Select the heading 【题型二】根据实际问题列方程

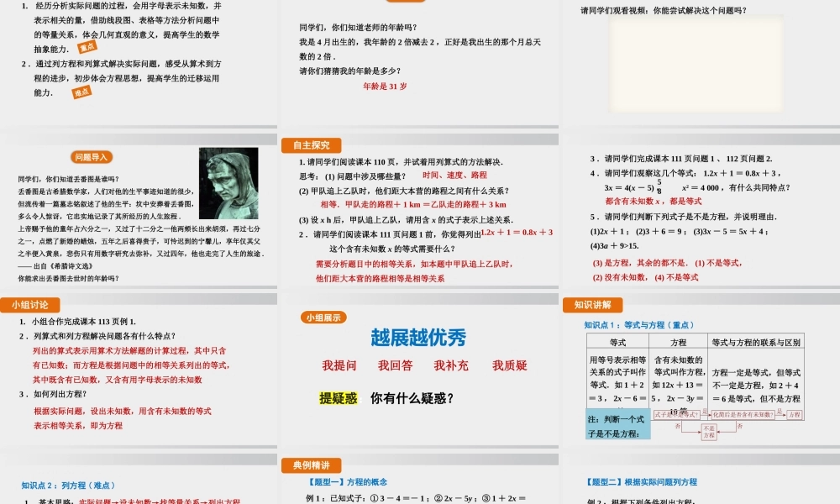(640, 482)
